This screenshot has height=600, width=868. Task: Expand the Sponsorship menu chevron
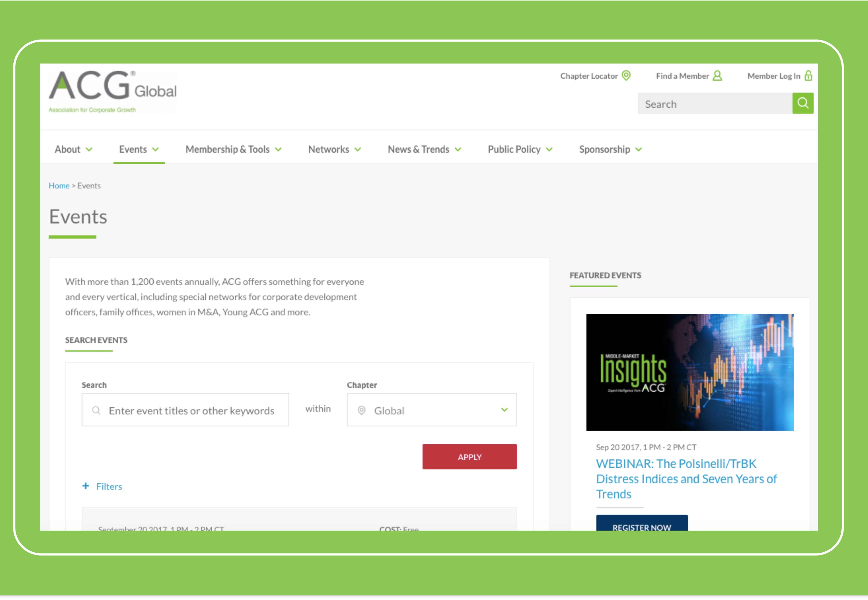point(639,150)
